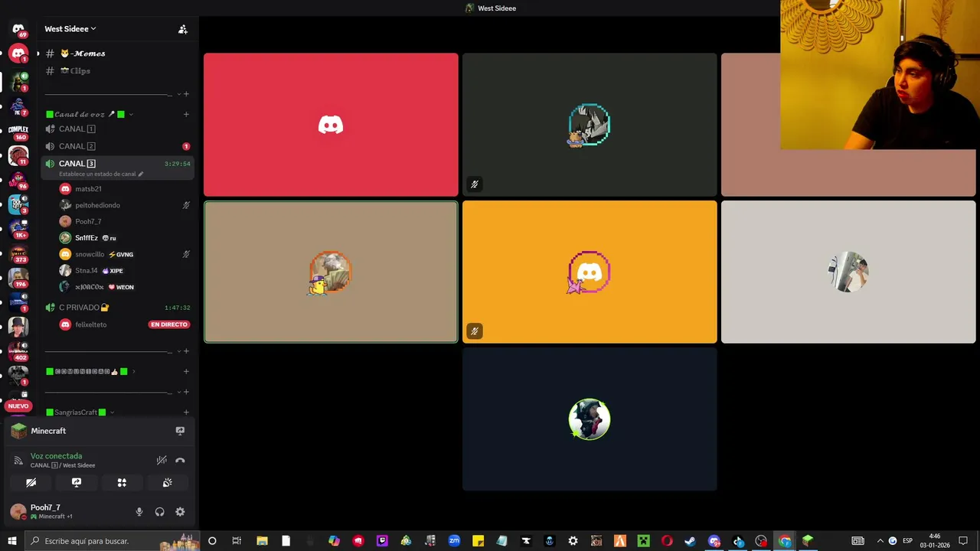Disconnect from voice with hang-up icon
The height and width of the screenshot is (551, 980).
click(x=180, y=460)
